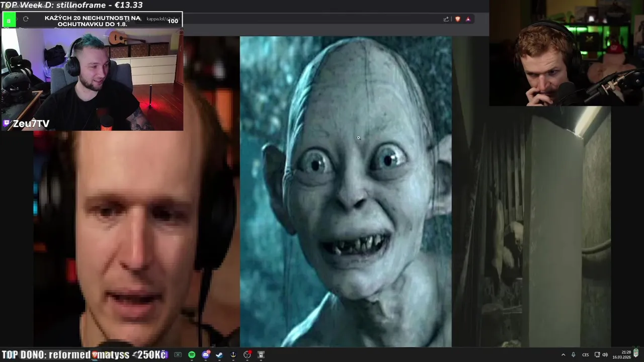Click the Brave Rewards triangle icon

468,19
